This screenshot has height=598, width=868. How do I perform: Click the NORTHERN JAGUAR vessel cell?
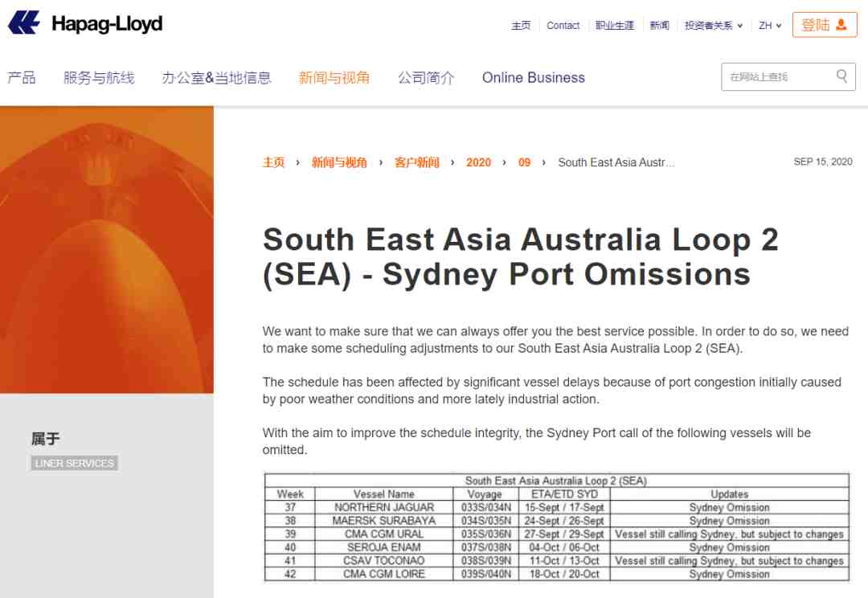(x=384, y=507)
